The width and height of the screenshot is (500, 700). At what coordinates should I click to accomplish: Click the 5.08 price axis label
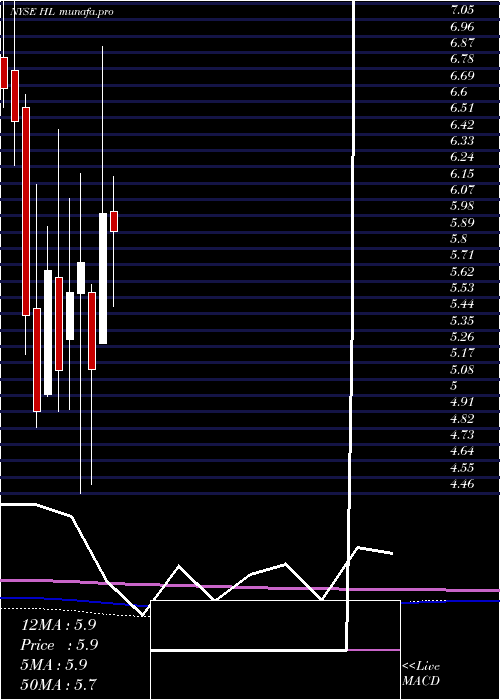[x=462, y=370]
